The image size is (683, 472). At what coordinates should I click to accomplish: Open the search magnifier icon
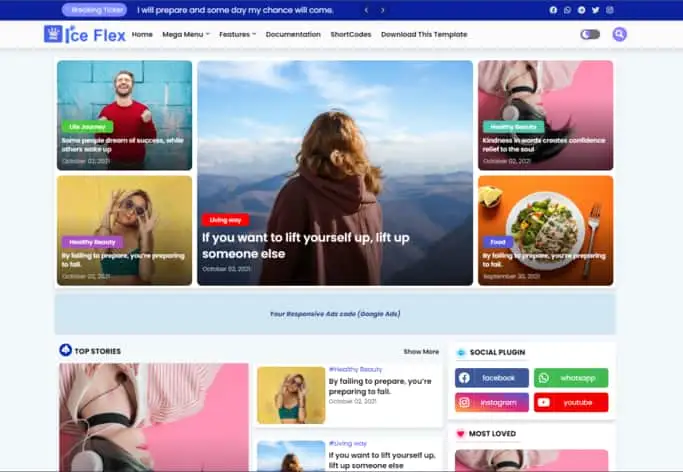point(619,34)
